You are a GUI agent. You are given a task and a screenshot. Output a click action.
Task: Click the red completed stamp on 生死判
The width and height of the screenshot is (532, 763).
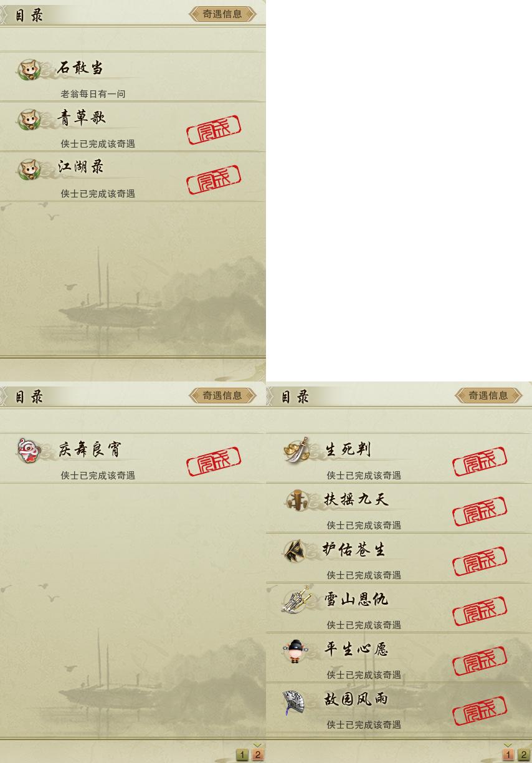[480, 461]
